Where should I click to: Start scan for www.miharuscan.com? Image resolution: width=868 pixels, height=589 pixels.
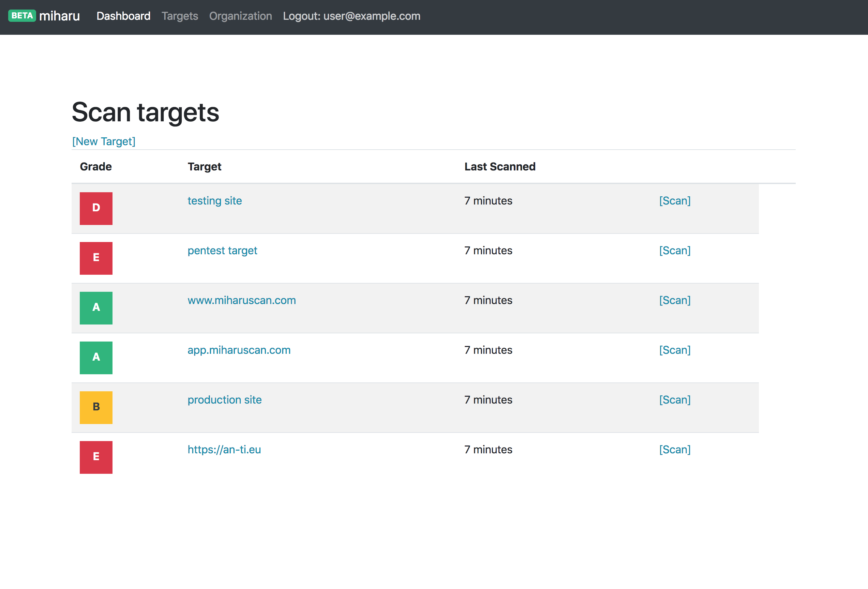coord(675,300)
